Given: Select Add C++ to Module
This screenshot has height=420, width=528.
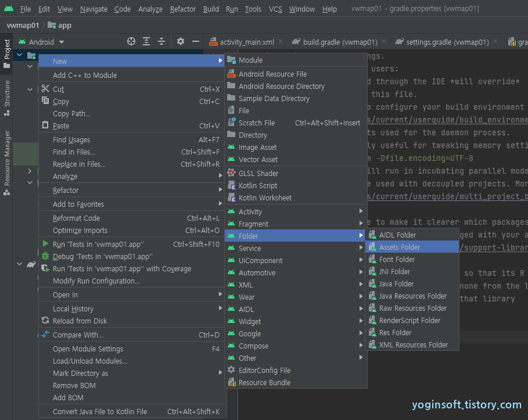Looking at the screenshot, I should pos(131,75).
